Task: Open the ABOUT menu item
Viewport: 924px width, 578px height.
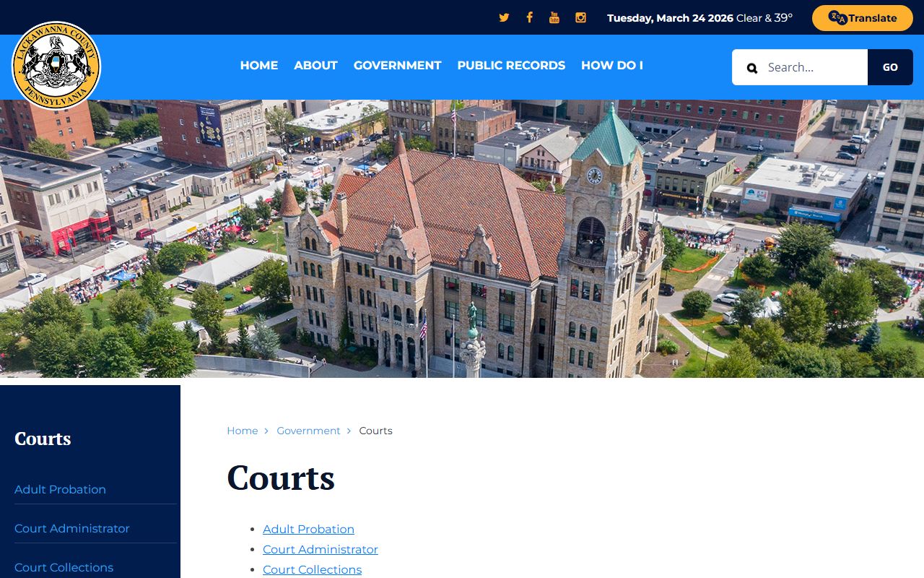Action: [315, 65]
